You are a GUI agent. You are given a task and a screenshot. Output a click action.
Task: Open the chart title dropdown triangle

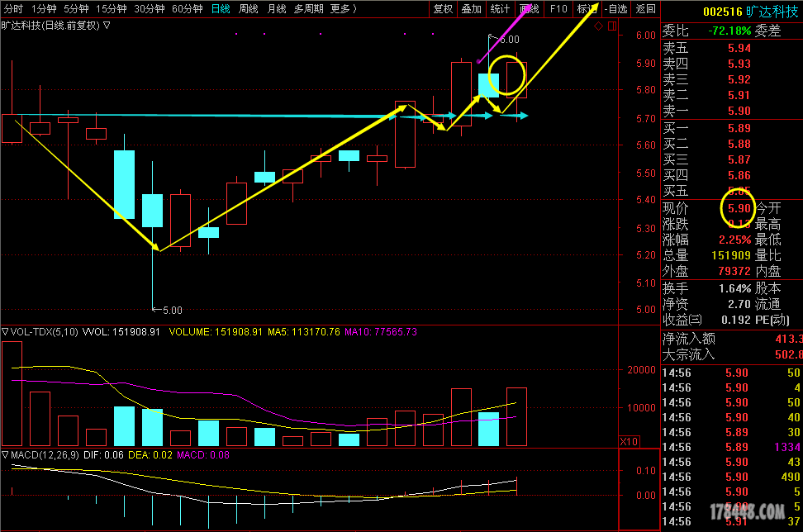[x=107, y=25]
